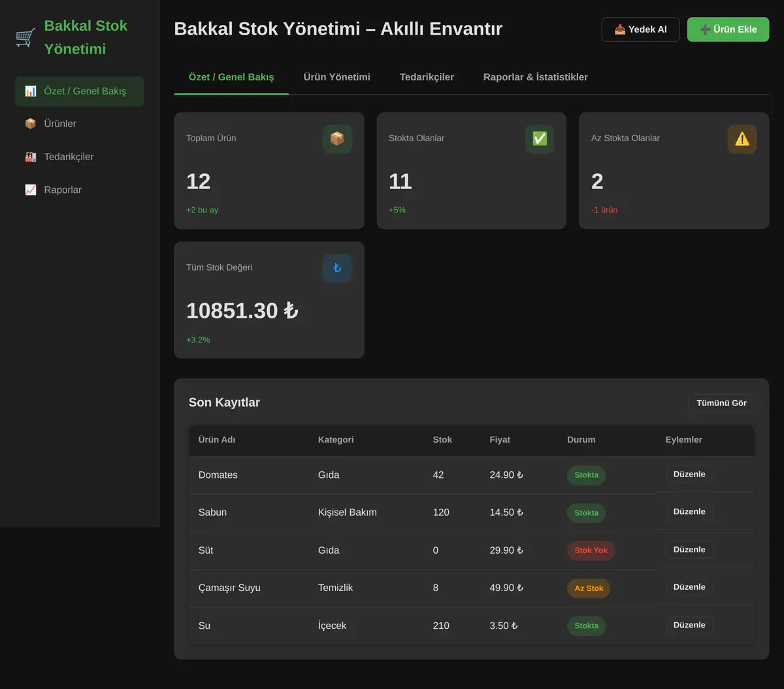
Task: Click the Temizlik category cell
Action: coord(335,588)
